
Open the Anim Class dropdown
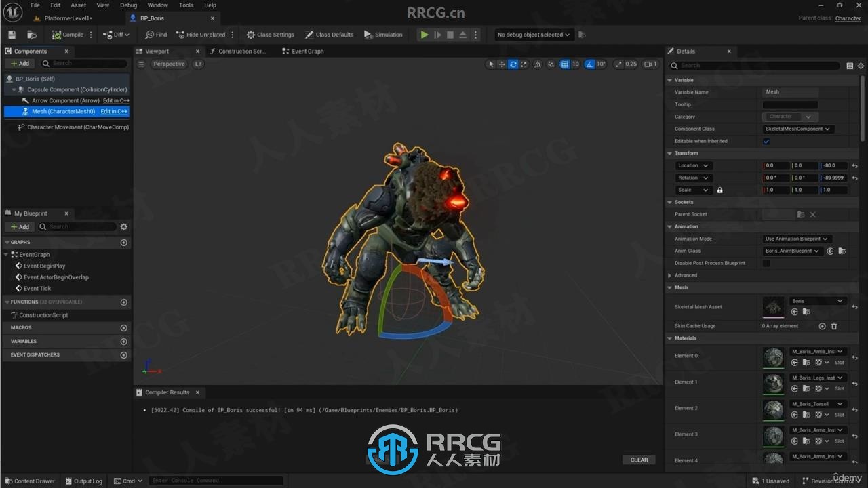tap(792, 251)
